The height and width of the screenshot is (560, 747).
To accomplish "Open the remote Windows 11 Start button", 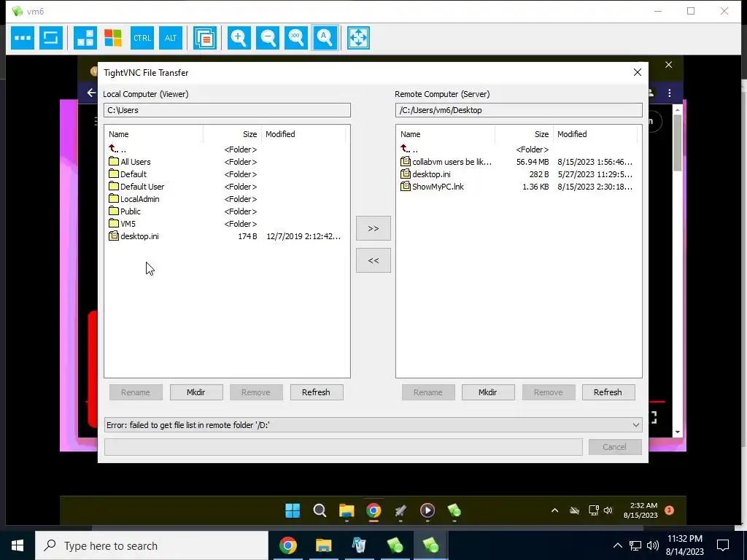I will [x=293, y=510].
